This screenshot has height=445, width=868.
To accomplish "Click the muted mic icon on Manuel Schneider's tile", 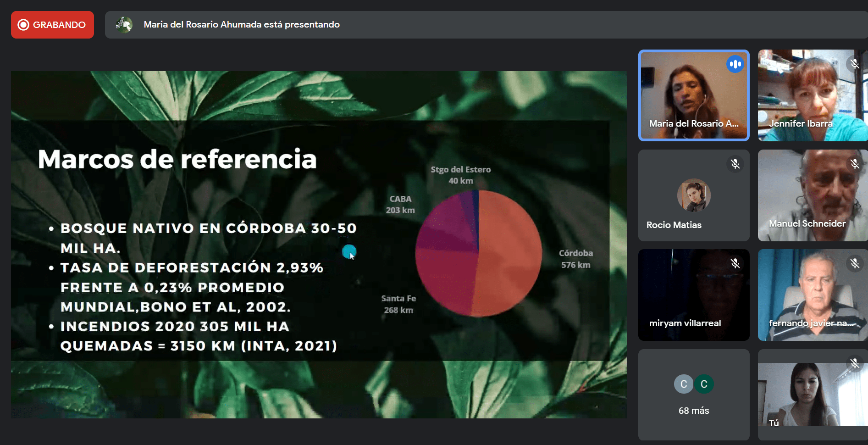I will tap(855, 164).
